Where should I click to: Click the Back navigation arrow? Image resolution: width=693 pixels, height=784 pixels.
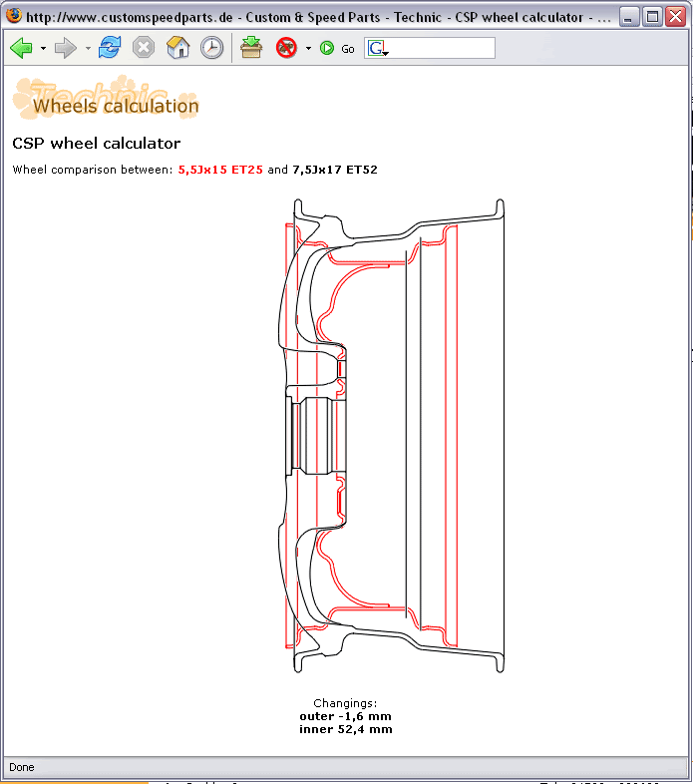(21, 48)
